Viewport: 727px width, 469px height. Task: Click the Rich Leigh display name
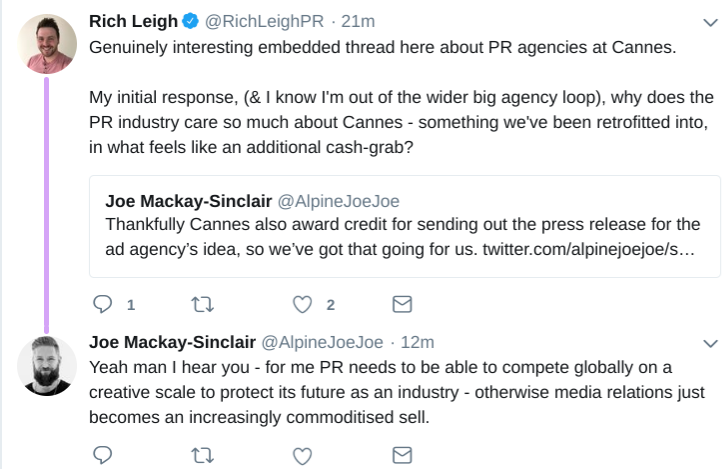(135, 22)
